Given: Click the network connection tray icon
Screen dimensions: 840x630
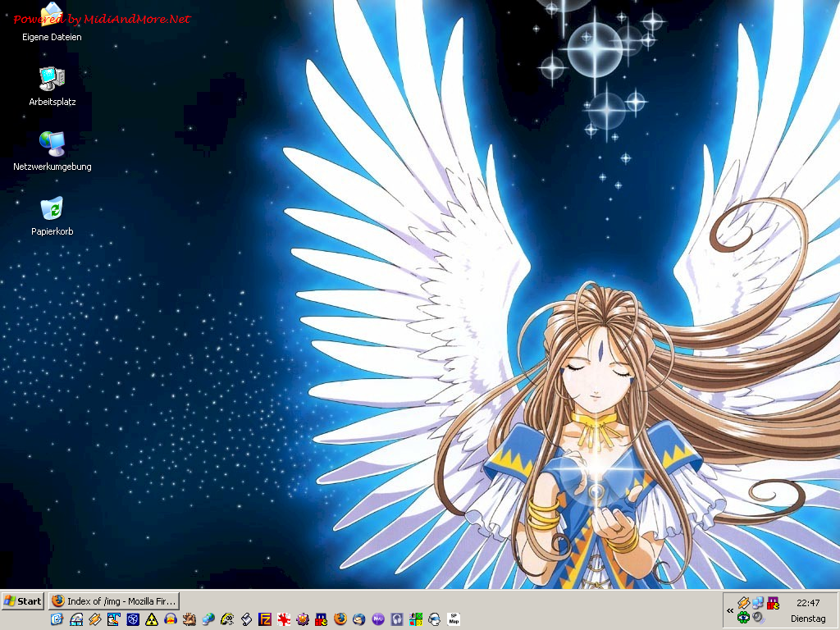Looking at the screenshot, I should 758,603.
